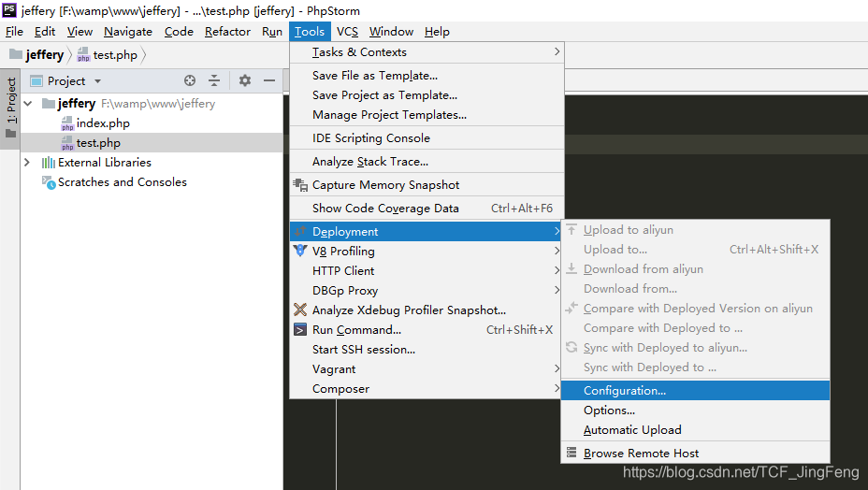
Task: Select Manage Project Templates...
Action: 427,115
